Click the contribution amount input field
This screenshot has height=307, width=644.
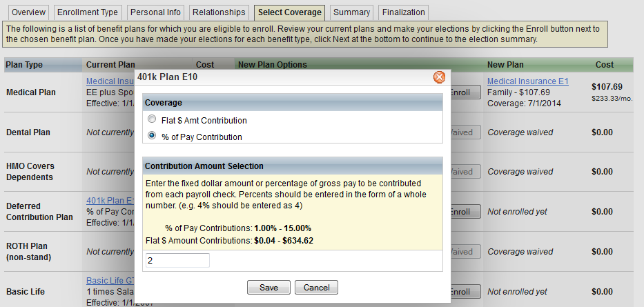click(177, 260)
